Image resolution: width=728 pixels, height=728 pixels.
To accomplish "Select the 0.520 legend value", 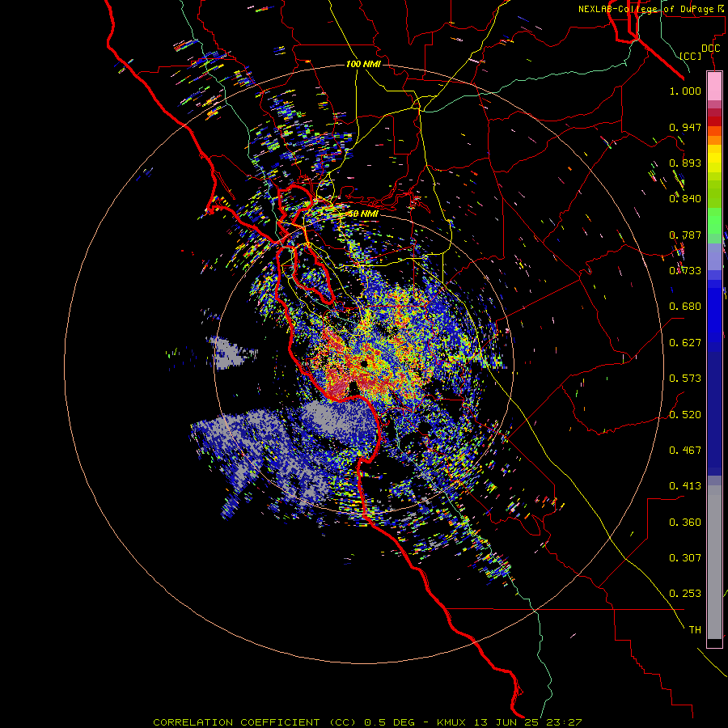I will (x=685, y=415).
